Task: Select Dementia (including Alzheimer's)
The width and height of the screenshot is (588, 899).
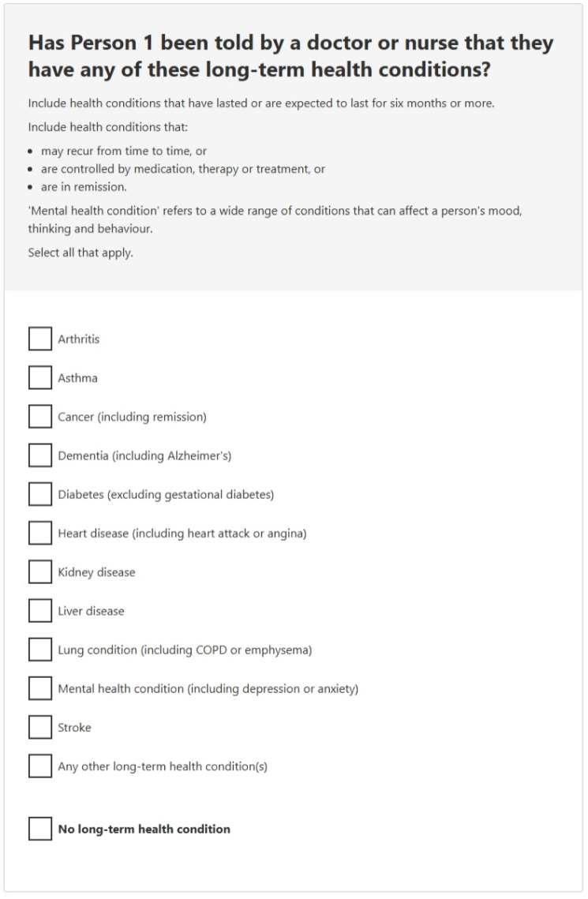Action: [39, 455]
